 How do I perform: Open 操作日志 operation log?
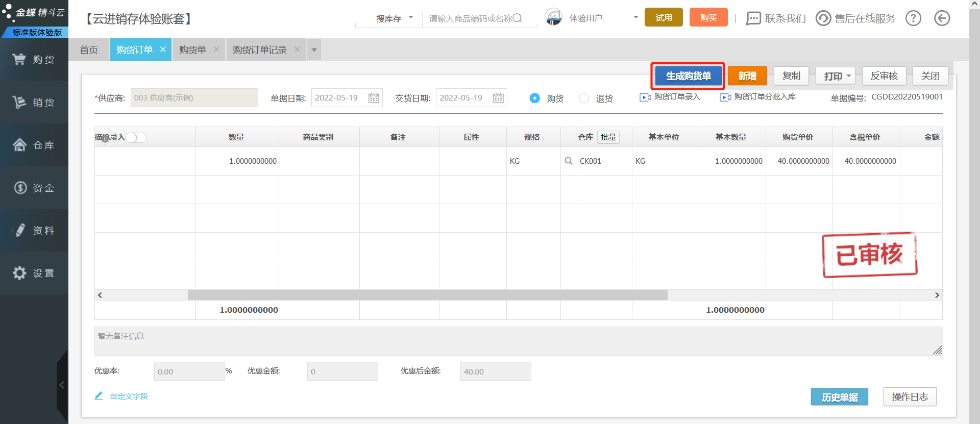click(x=910, y=397)
